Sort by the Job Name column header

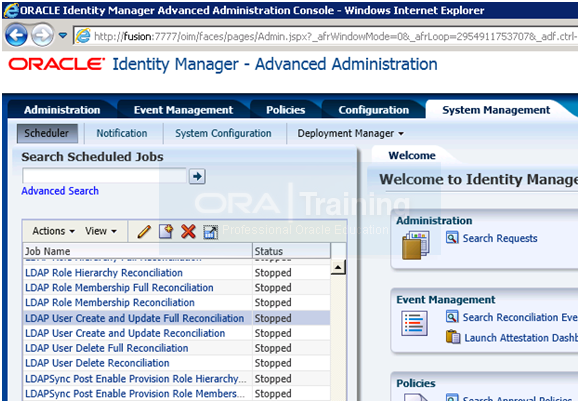click(138, 251)
